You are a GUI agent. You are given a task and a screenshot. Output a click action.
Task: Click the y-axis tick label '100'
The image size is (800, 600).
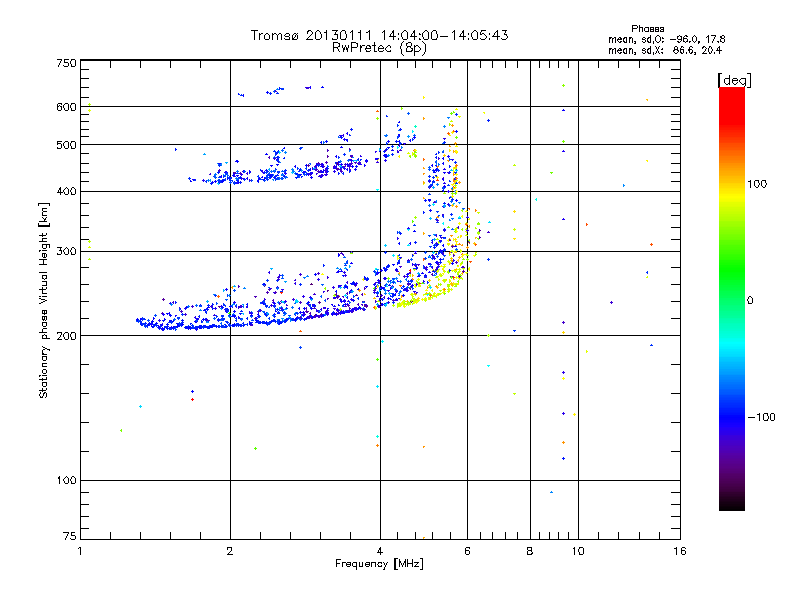66,481
